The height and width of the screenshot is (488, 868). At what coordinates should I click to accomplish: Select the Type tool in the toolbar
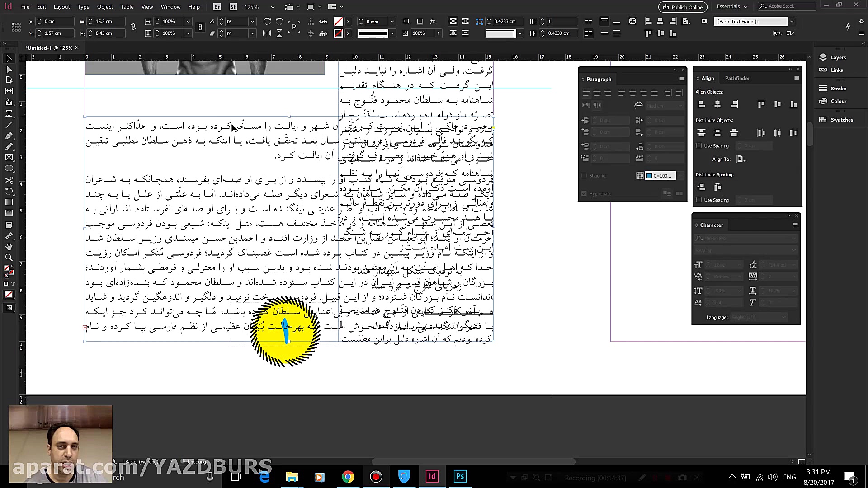9,113
